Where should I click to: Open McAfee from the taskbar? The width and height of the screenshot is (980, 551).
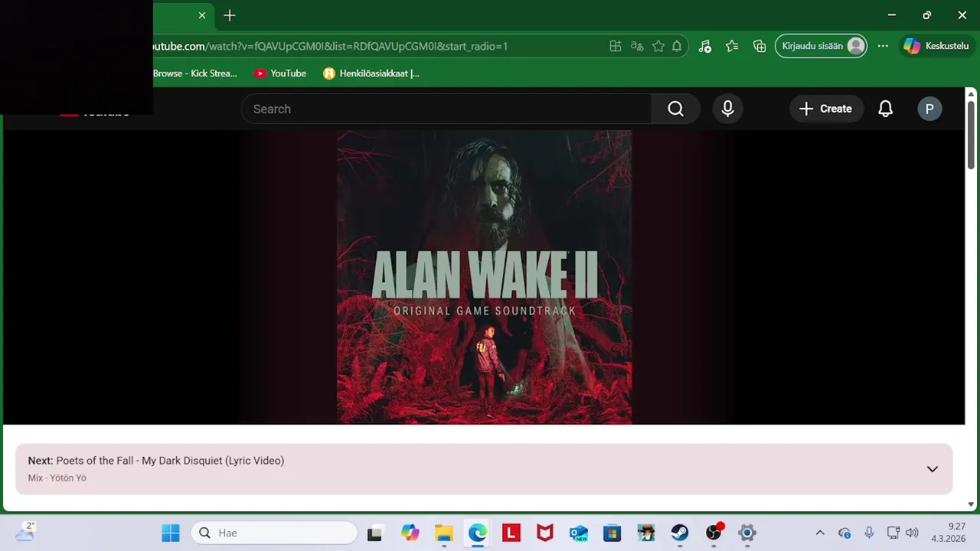[545, 533]
